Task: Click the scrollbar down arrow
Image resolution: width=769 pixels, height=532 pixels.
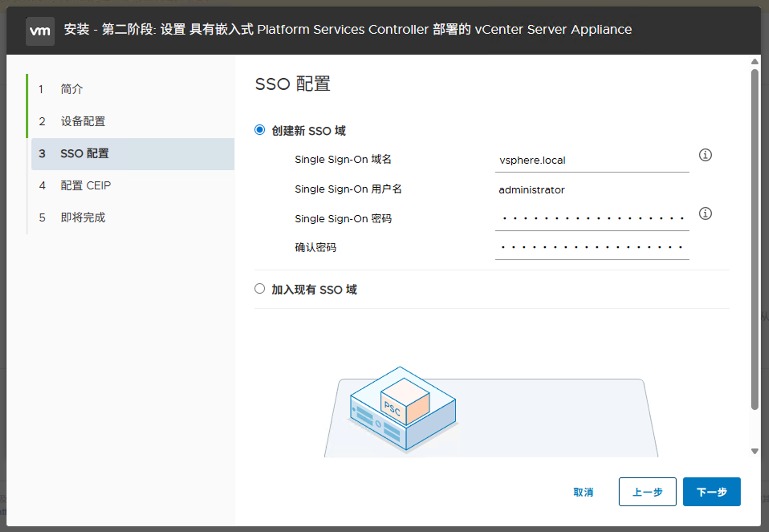Action: click(755, 451)
